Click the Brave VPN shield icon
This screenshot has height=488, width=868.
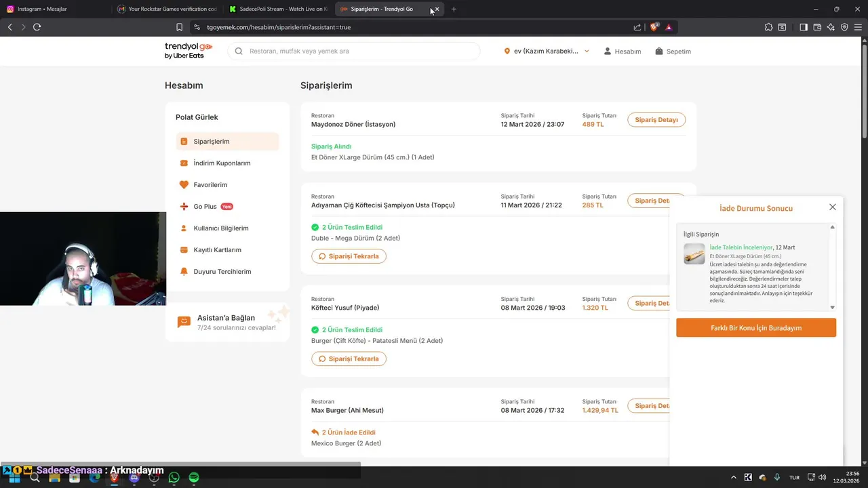(x=844, y=27)
